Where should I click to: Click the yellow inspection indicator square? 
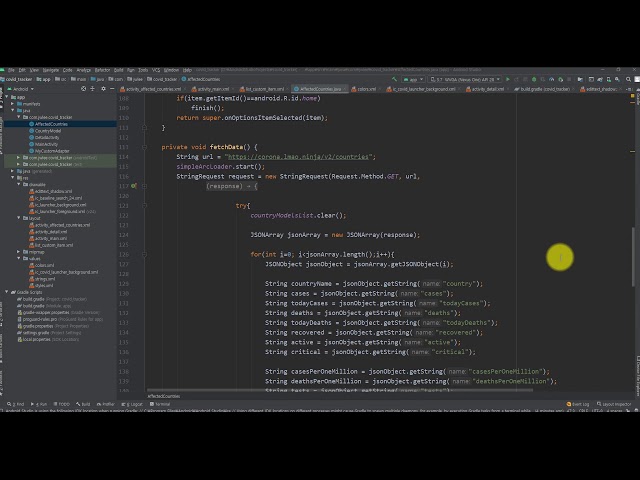click(632, 96)
